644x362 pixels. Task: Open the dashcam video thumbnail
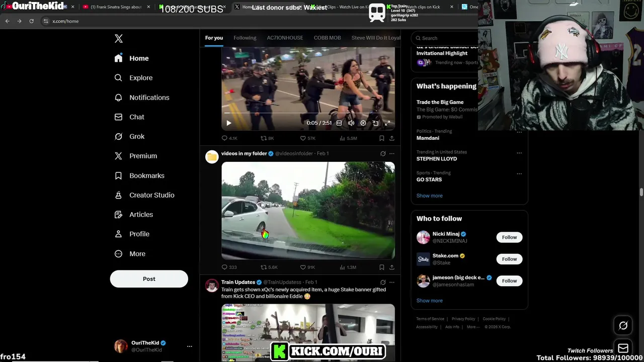tap(308, 210)
